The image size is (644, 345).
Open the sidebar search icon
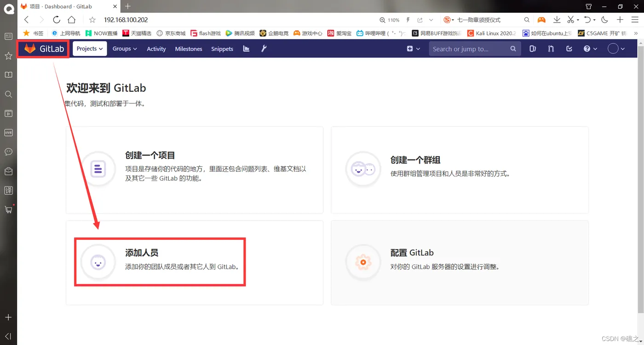pyautogui.click(x=8, y=94)
